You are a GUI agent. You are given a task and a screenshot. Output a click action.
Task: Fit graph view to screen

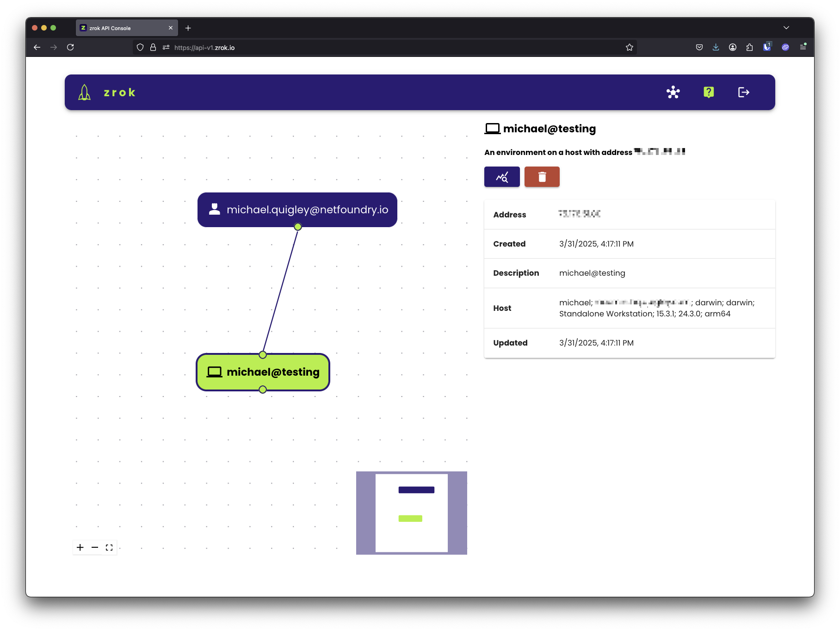click(x=109, y=548)
